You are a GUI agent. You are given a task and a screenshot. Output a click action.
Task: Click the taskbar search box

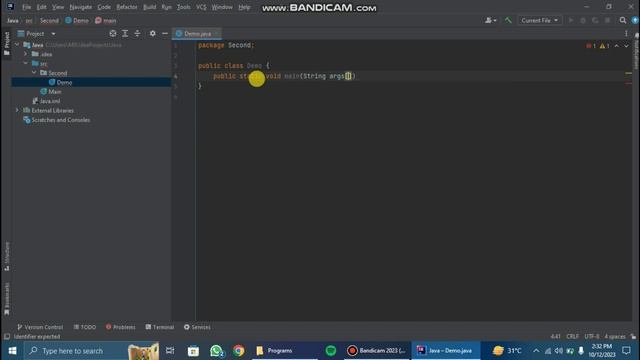click(x=91, y=351)
